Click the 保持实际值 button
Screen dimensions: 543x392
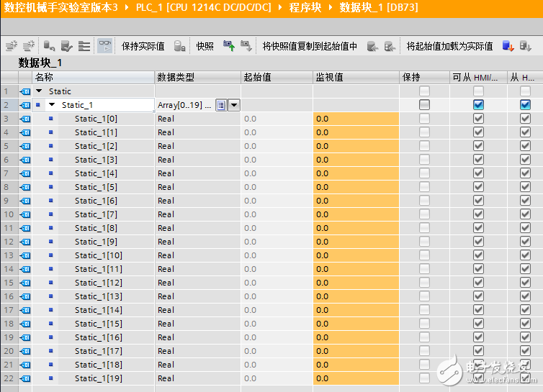143,46
